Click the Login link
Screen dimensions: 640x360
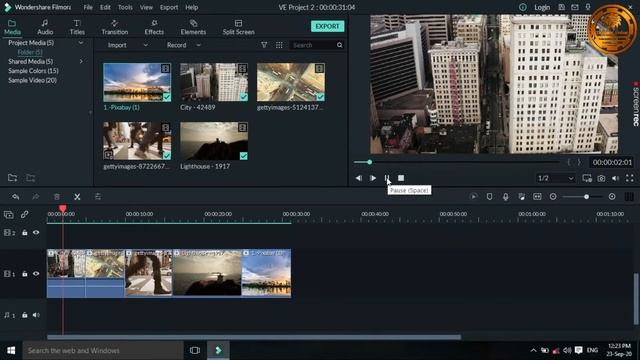(542, 7)
